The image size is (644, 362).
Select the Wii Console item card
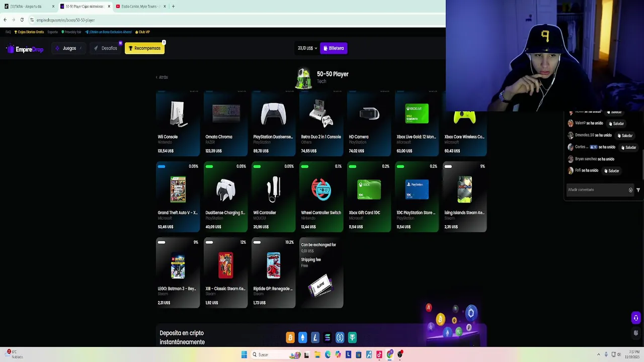pos(178,123)
